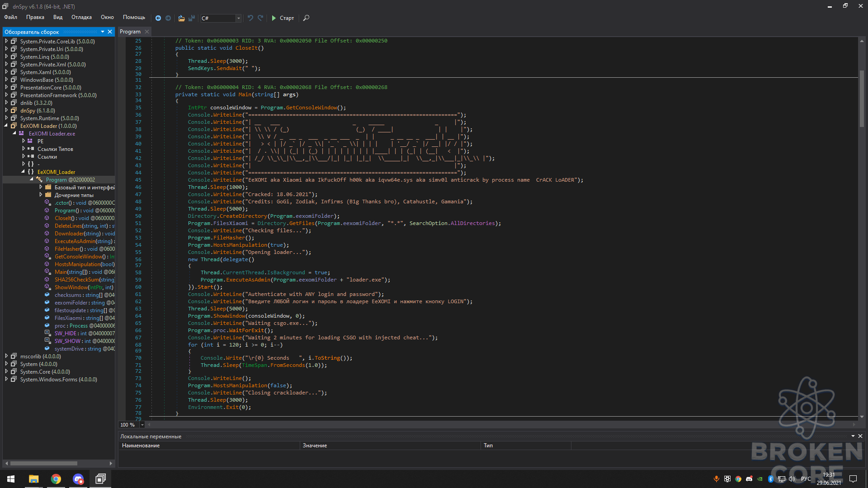Open a file using the folder toolbar icon
This screenshot has height=488, width=868.
click(181, 18)
